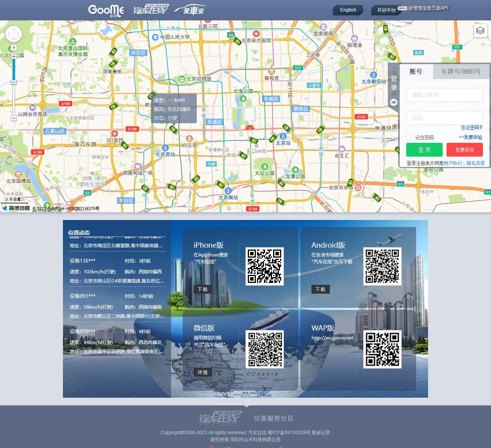Select the car icon at 航天桥 with the speed tooltip
491x448 pixels.
tap(152, 95)
